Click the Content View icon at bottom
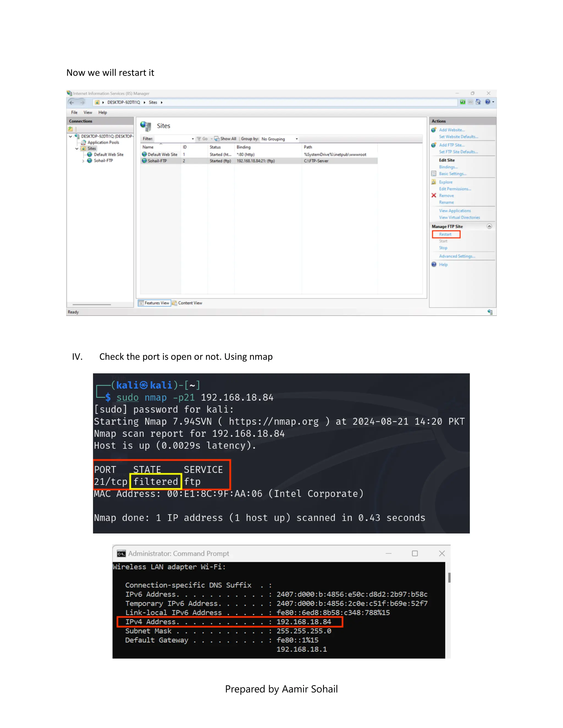Screen dimensions: 563x728 pyautogui.click(x=175, y=303)
